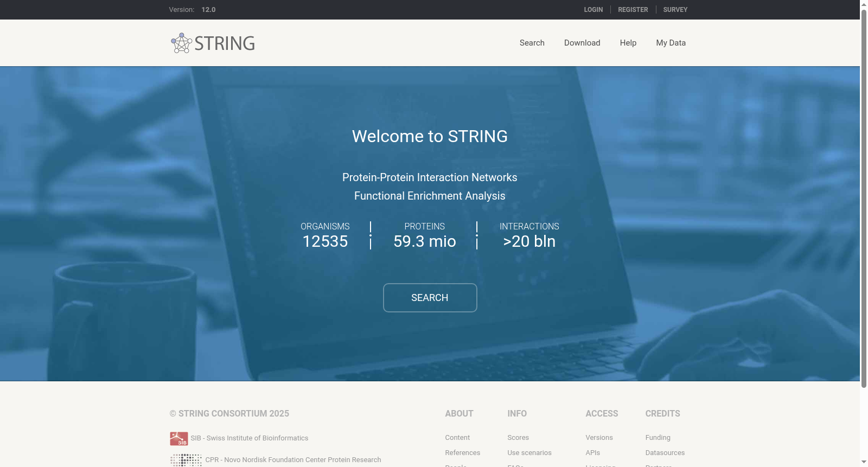Click the Protein-Protein Interaction Networks text
The height and width of the screenshot is (467, 868).
pos(430,177)
